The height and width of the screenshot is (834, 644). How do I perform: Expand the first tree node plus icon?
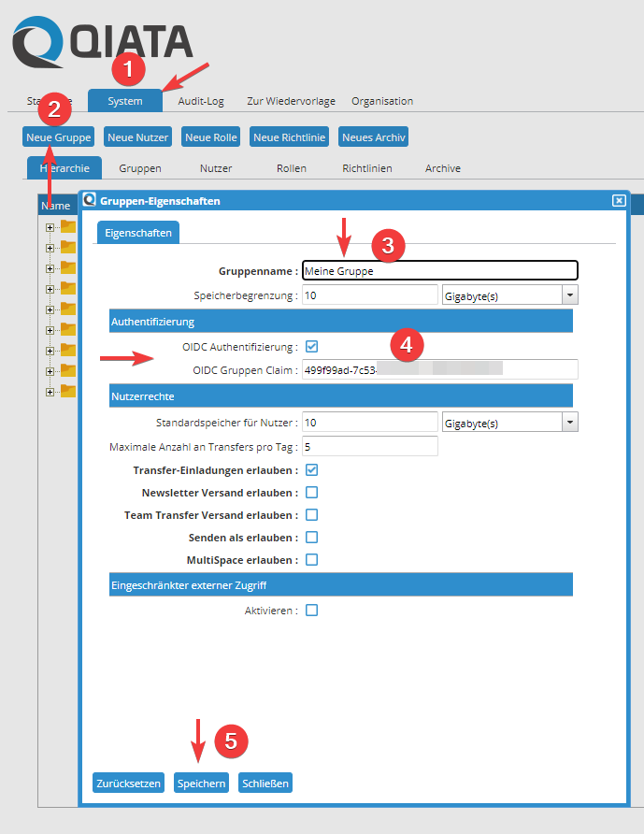pyautogui.click(x=50, y=226)
